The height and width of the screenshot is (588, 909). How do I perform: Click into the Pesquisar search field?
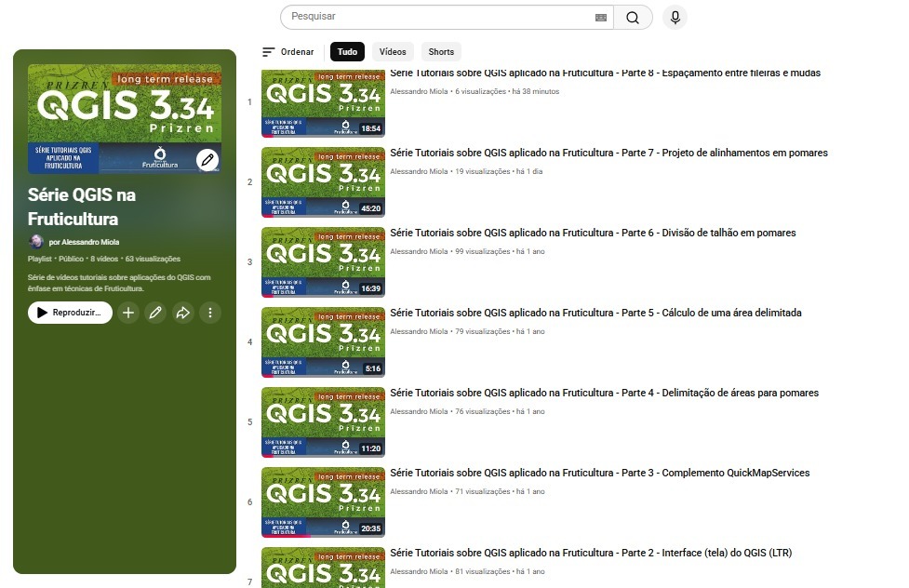click(437, 17)
